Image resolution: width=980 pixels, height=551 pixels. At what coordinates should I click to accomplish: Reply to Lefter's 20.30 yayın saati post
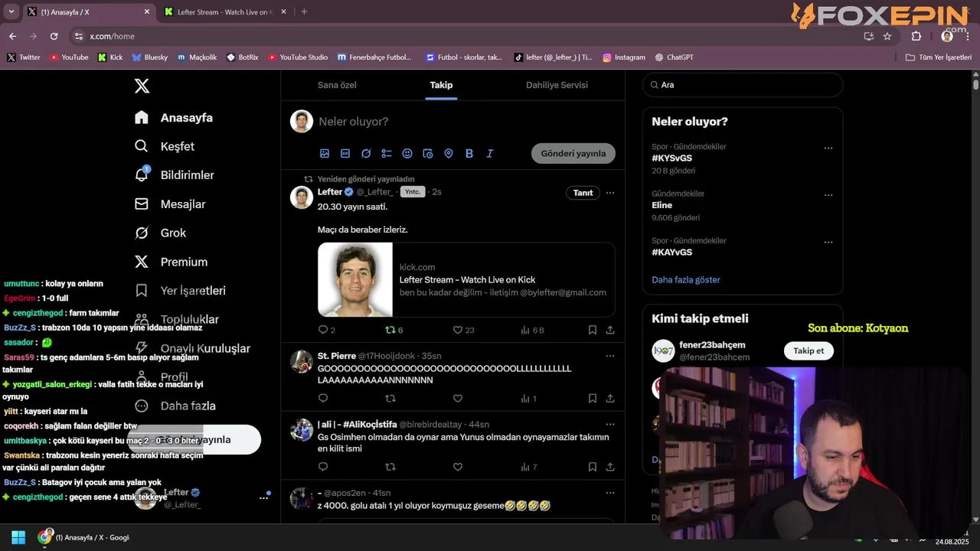pyautogui.click(x=323, y=330)
